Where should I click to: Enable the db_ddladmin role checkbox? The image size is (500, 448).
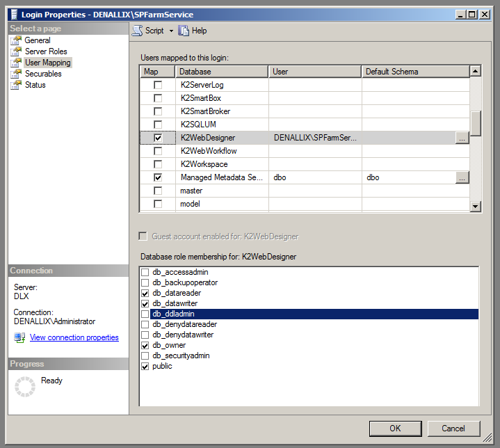point(145,314)
